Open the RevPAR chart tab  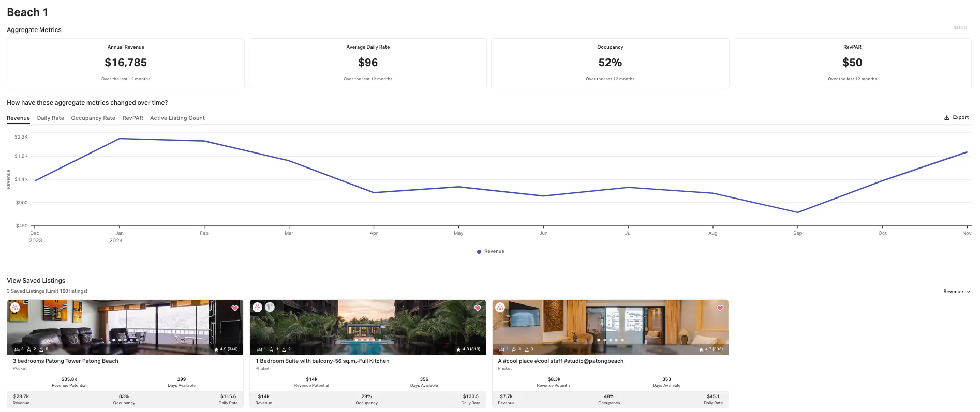[x=132, y=118]
